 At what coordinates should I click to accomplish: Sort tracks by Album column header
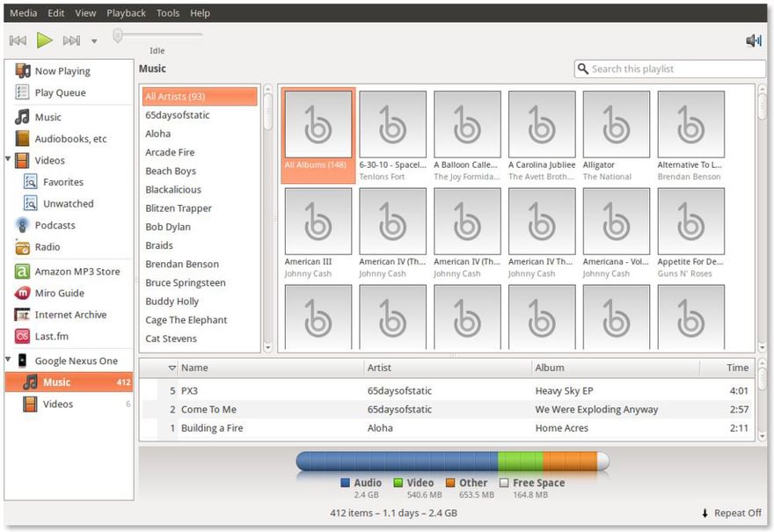point(616,368)
